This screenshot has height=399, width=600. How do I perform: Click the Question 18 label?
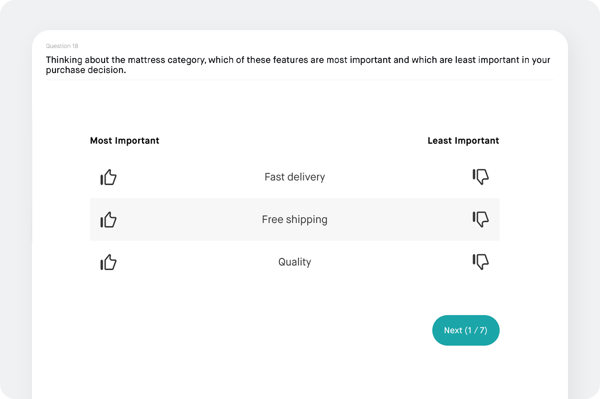[62, 46]
